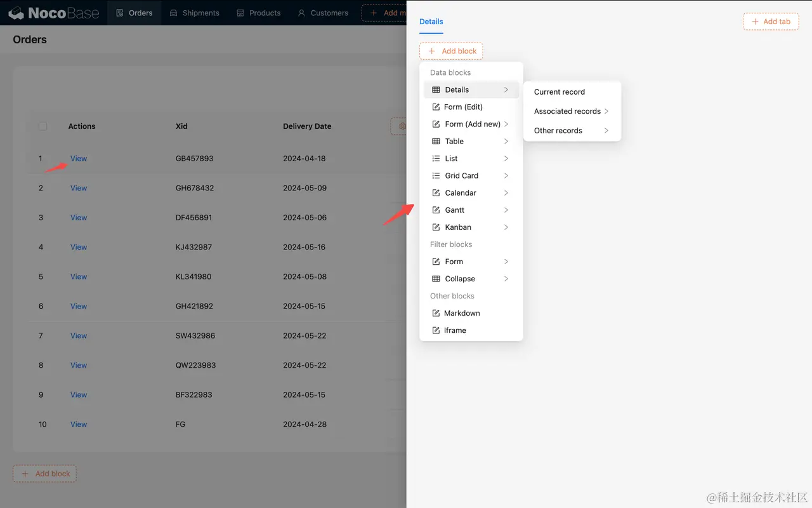
Task: Select Other records in the submenu
Action: [x=572, y=131]
